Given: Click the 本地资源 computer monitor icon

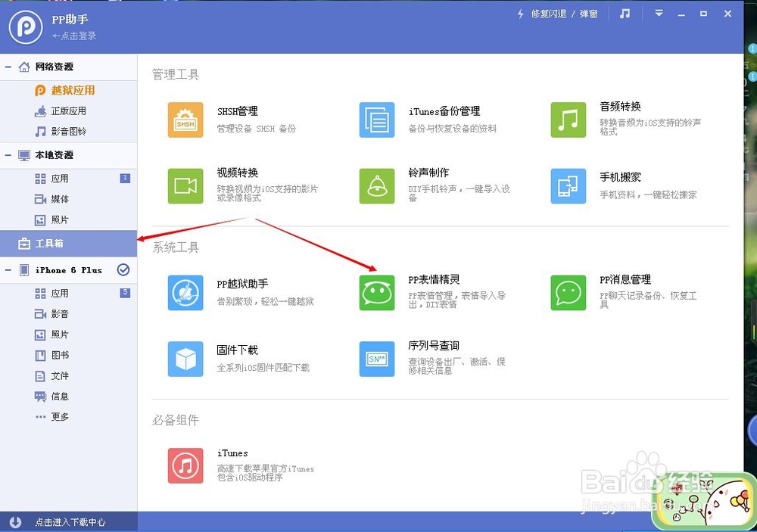Looking at the screenshot, I should pos(24,155).
